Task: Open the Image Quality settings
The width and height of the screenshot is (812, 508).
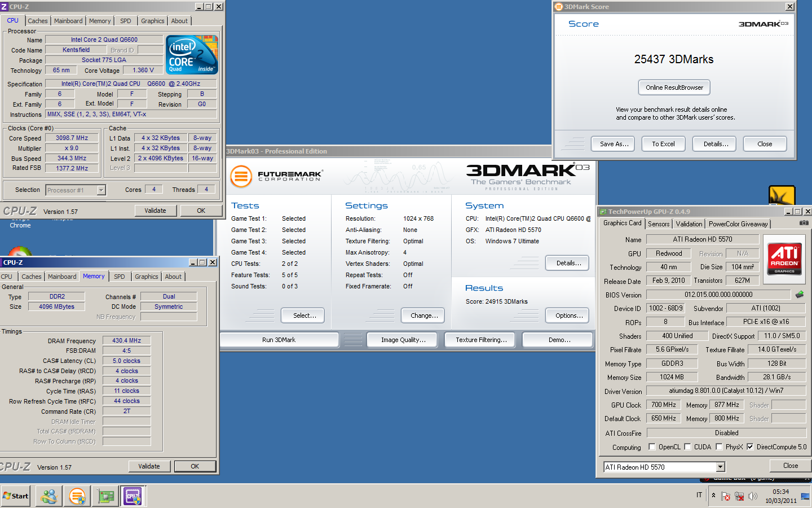Action: (x=403, y=340)
